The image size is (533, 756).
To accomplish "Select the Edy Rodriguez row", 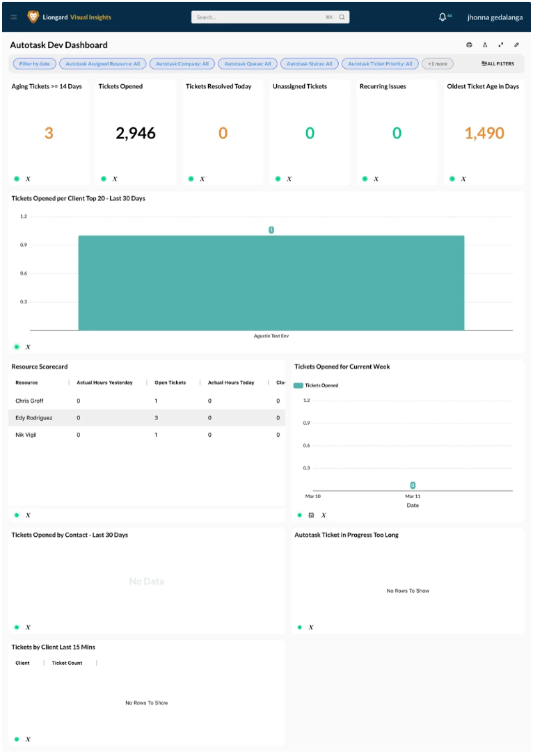I will (x=147, y=418).
